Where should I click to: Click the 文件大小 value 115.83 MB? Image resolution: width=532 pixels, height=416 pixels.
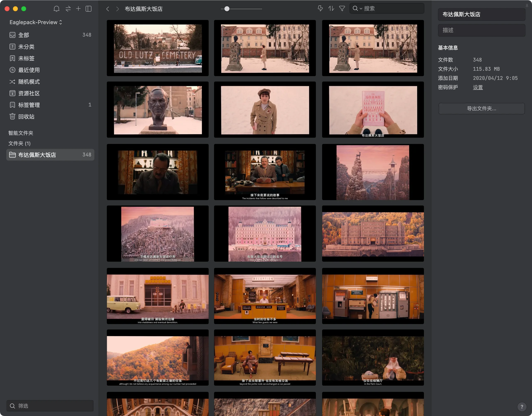[486, 69]
